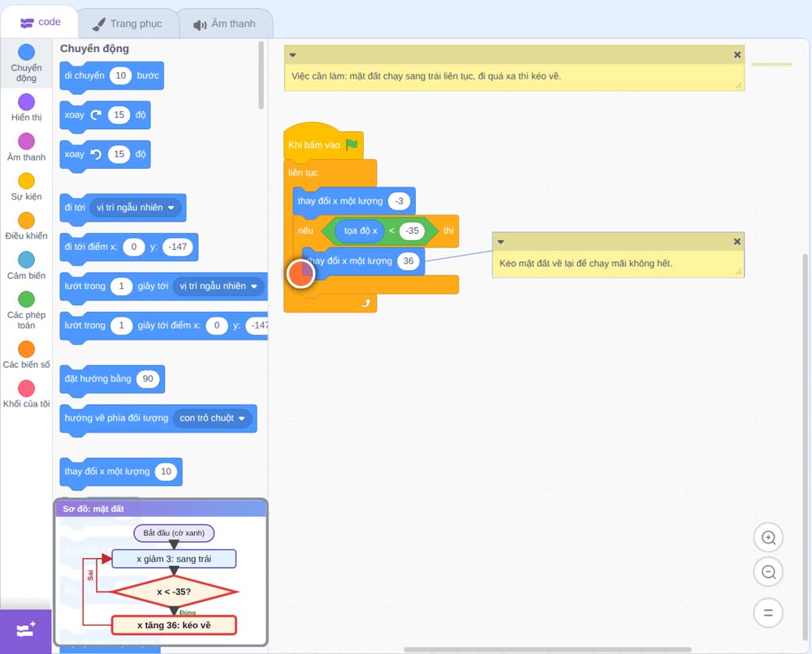812x654 pixels.
Task: Zoom out of the workspace
Action: point(768,572)
